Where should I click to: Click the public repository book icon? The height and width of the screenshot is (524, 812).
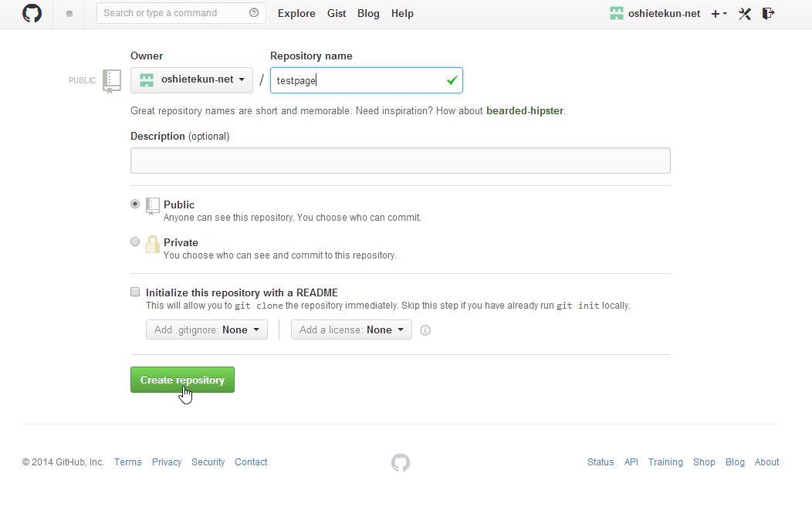coord(112,81)
